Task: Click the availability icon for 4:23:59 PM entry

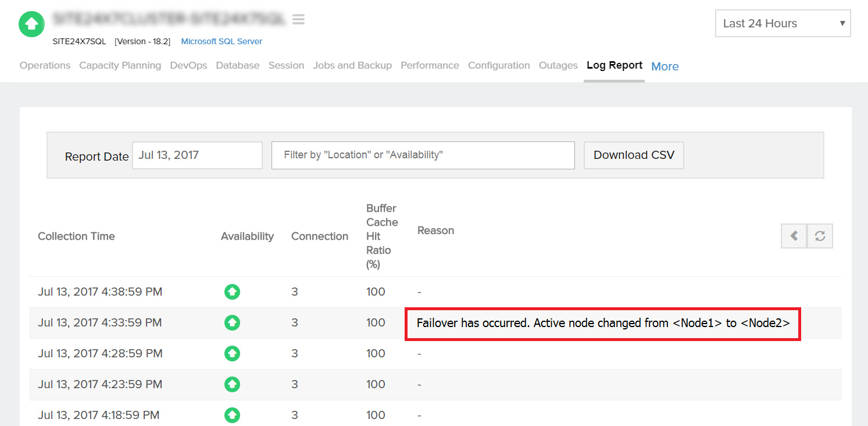Action: click(x=232, y=384)
